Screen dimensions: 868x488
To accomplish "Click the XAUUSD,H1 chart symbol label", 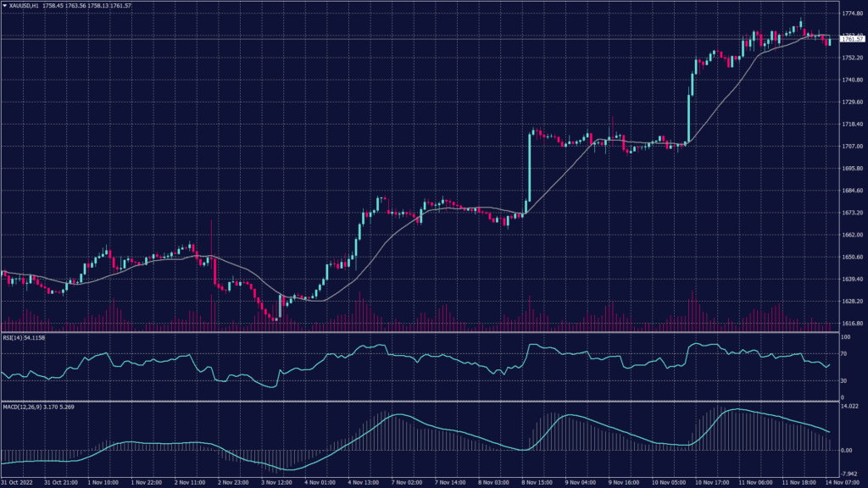I will [x=25, y=7].
